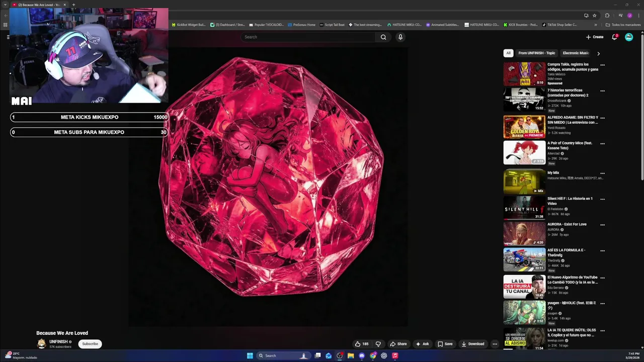644x362 pixels.
Task: Open the OBS Studio taskbar icon
Action: (x=340, y=355)
